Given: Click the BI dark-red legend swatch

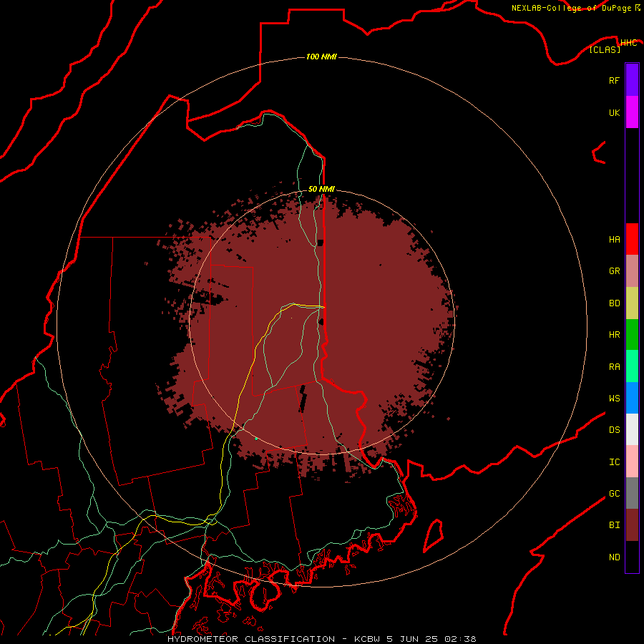Looking at the screenshot, I should point(632,525).
